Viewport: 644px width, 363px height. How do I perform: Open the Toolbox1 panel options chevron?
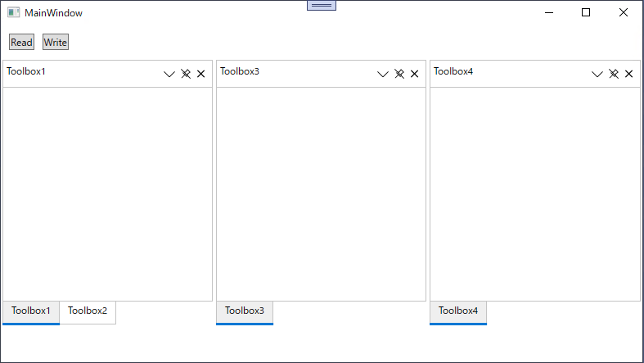[x=169, y=74]
